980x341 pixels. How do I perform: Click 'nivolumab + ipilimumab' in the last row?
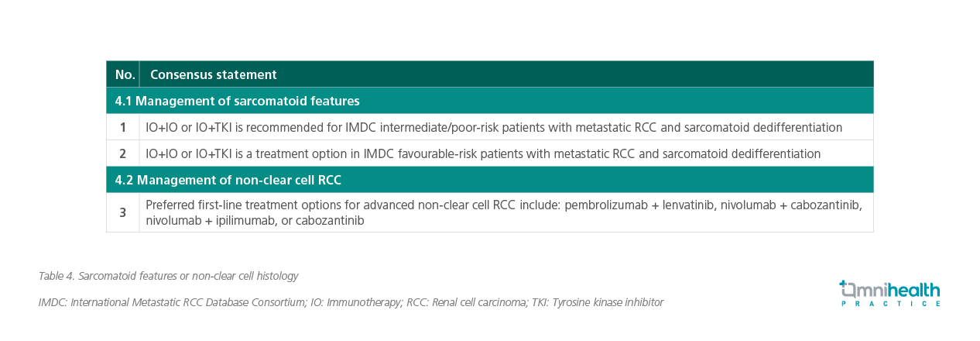point(211,220)
